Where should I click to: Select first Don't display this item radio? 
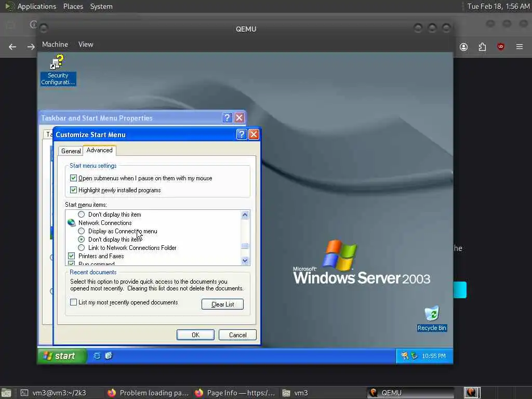(x=82, y=215)
